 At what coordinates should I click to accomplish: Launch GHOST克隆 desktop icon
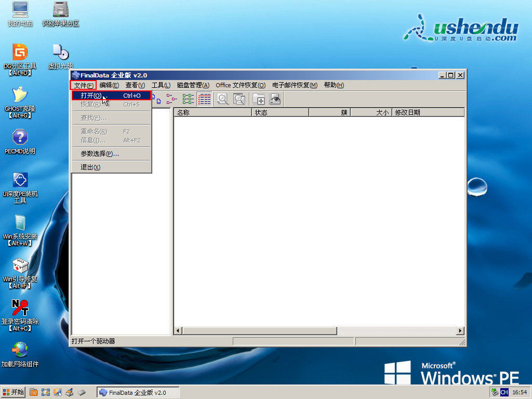pyautogui.click(x=20, y=102)
